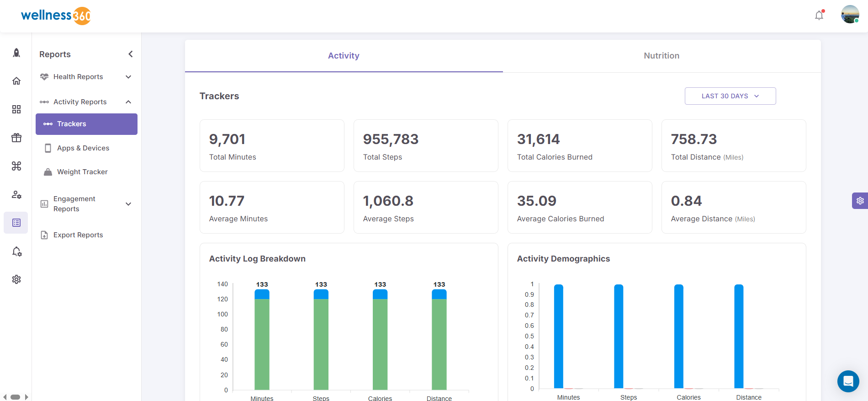This screenshot has height=401, width=868.
Task: Click the user settings icon in sidebar
Action: click(16, 195)
